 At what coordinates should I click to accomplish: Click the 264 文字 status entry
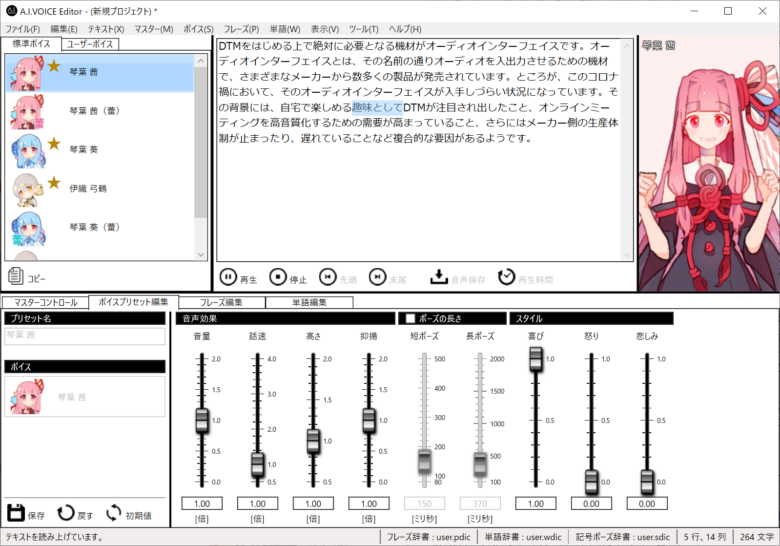pos(757,537)
